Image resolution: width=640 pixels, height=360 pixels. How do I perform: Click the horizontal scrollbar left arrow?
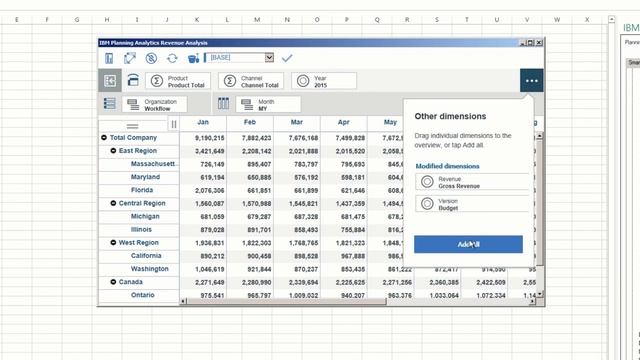(x=183, y=301)
